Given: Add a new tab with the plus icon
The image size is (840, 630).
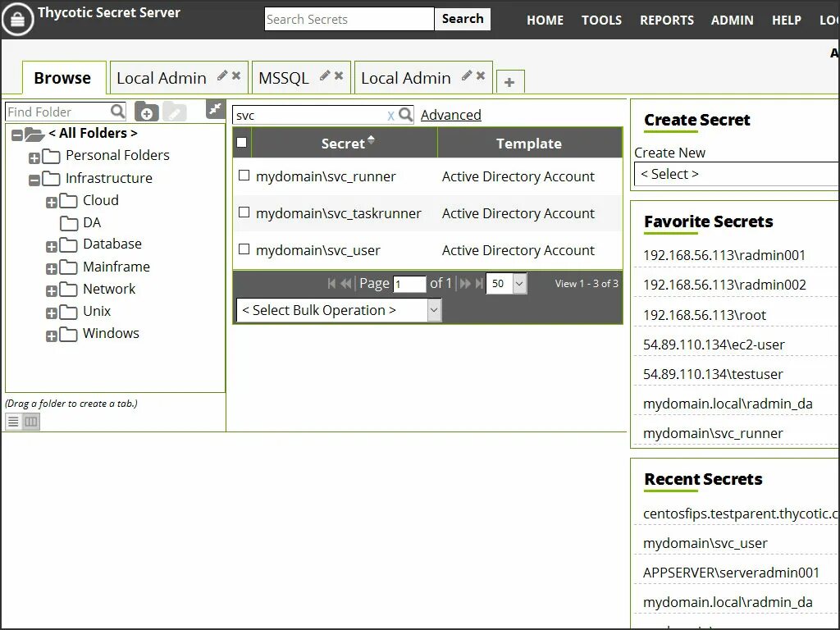Looking at the screenshot, I should pos(509,82).
